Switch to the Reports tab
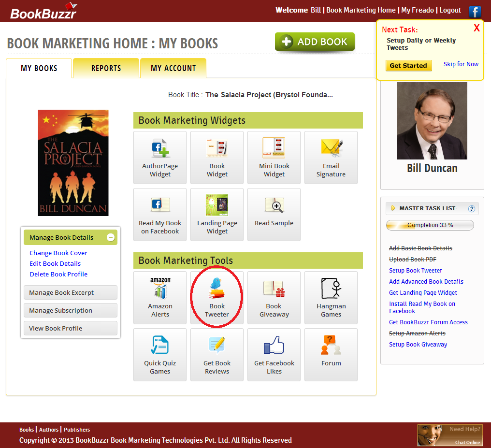The height and width of the screenshot is (448, 491). click(106, 68)
